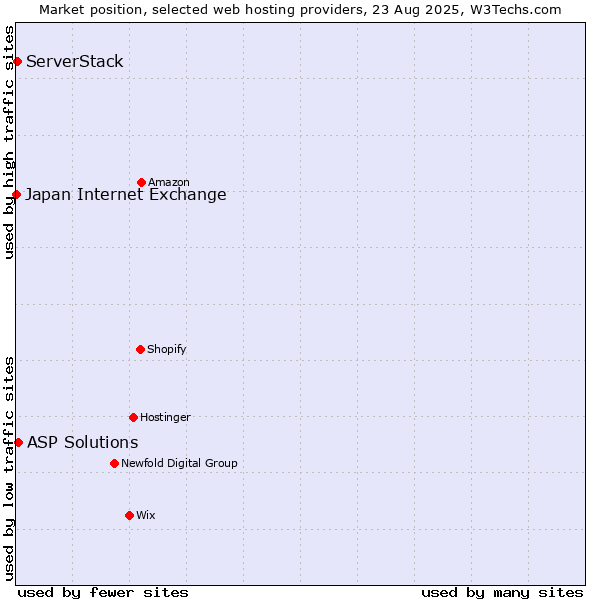Click the ASP Solutions red marker

pyautogui.click(x=18, y=443)
